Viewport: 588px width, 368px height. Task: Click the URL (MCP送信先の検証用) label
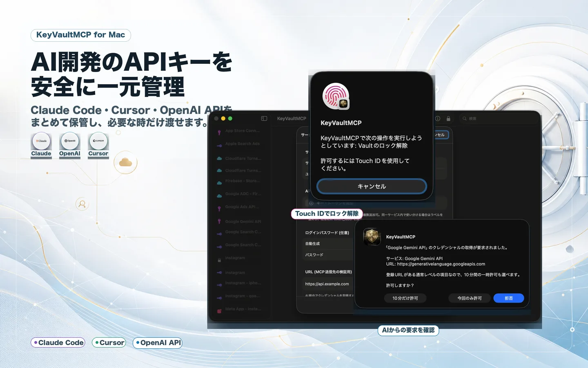pyautogui.click(x=328, y=272)
